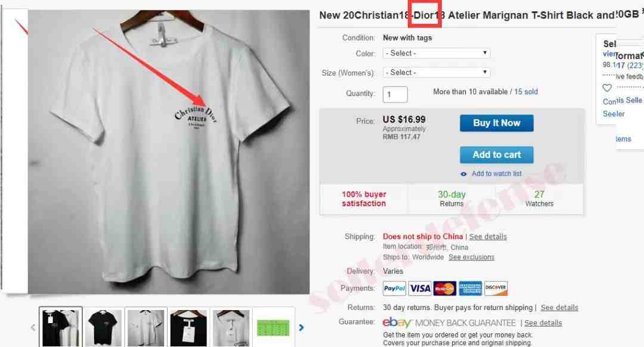
Task: Click the Buy It Now button
Action: click(x=497, y=123)
